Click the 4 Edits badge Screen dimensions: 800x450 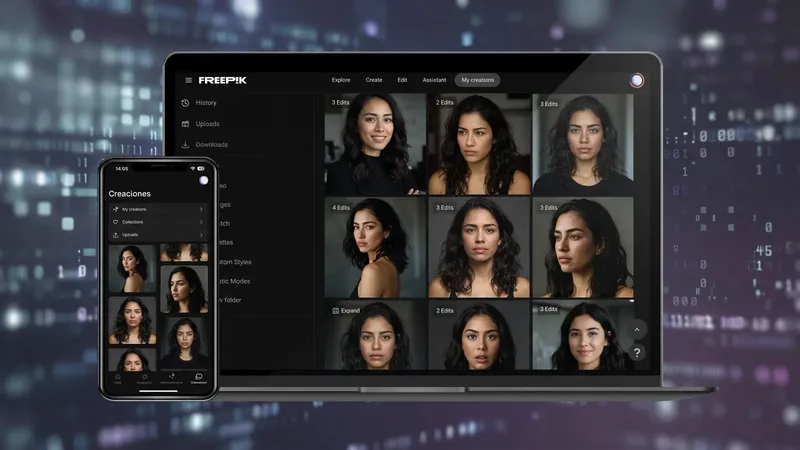(x=341, y=208)
